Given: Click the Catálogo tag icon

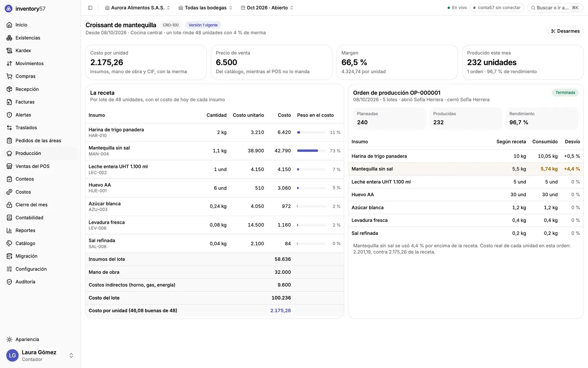Looking at the screenshot, I should tap(9, 243).
